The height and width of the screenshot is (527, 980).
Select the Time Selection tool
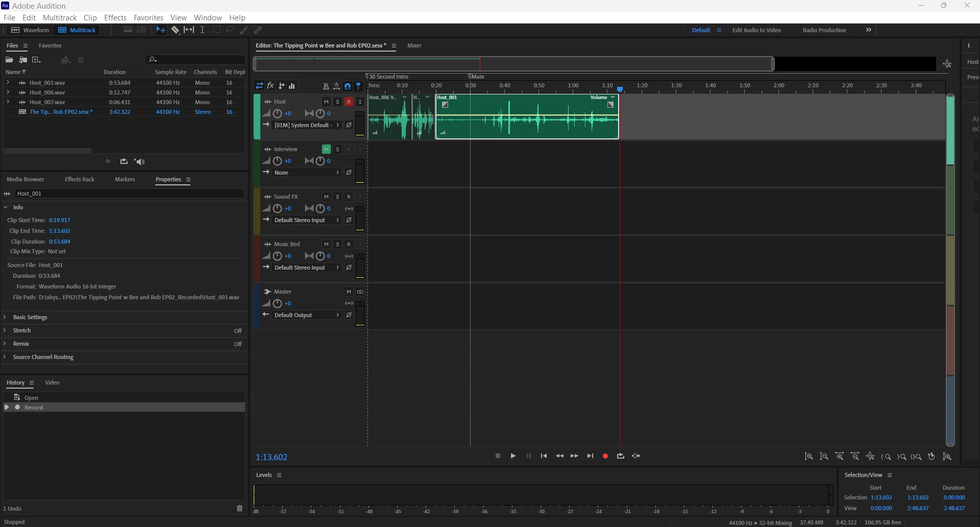tap(203, 30)
